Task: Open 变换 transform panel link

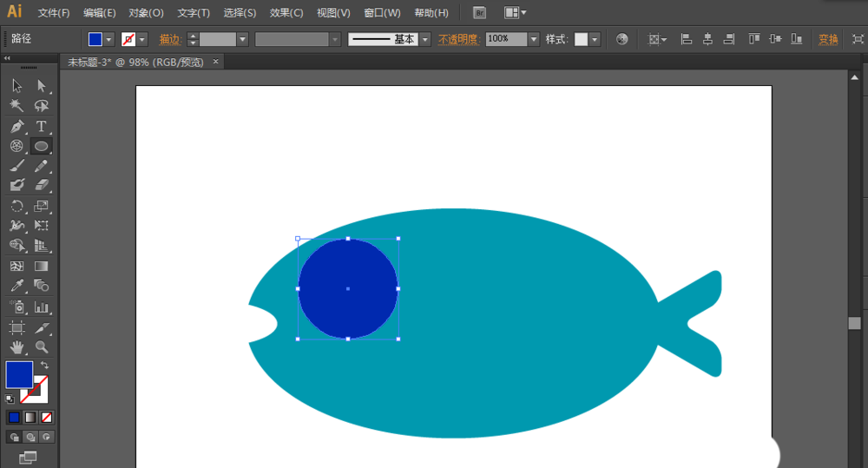Action: tap(828, 39)
